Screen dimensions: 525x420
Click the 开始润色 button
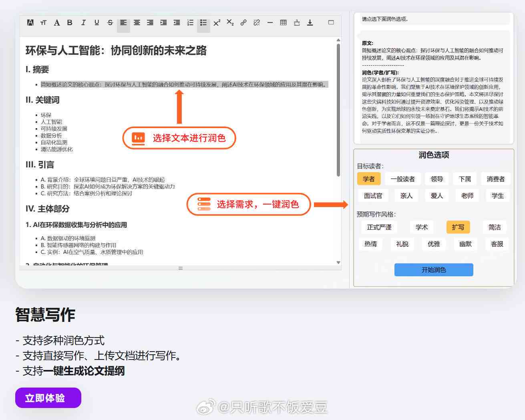[x=434, y=270]
